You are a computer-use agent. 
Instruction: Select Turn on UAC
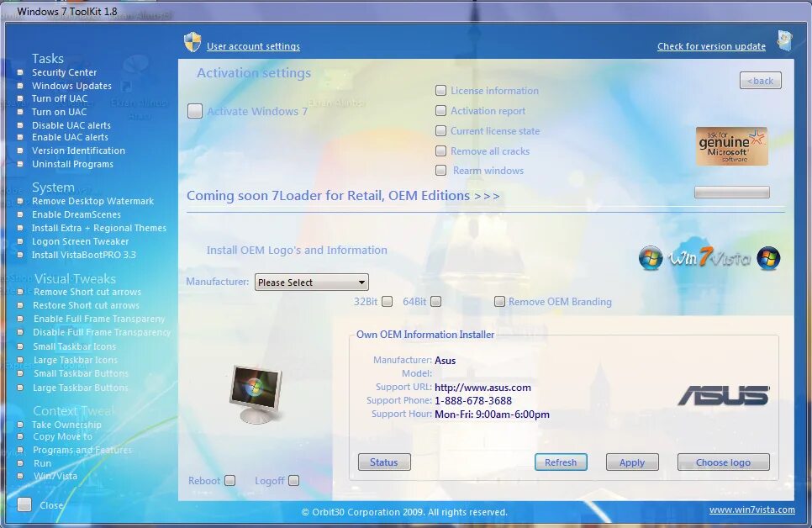click(x=59, y=112)
